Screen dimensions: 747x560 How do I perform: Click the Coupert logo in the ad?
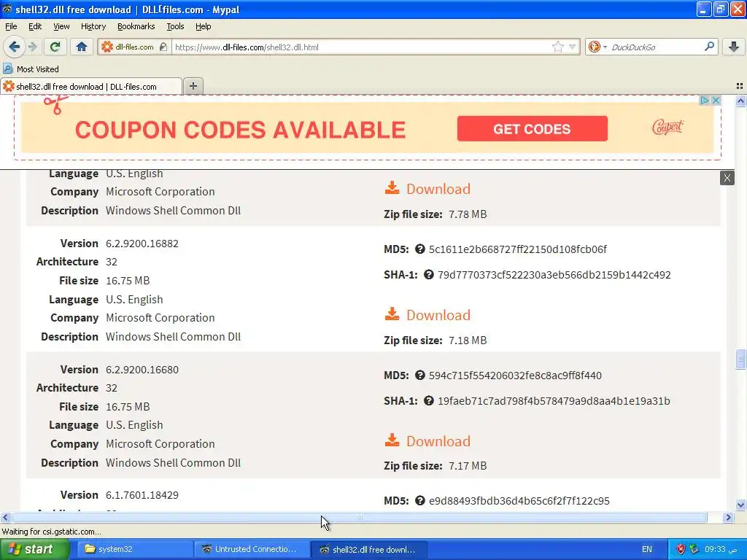click(667, 127)
